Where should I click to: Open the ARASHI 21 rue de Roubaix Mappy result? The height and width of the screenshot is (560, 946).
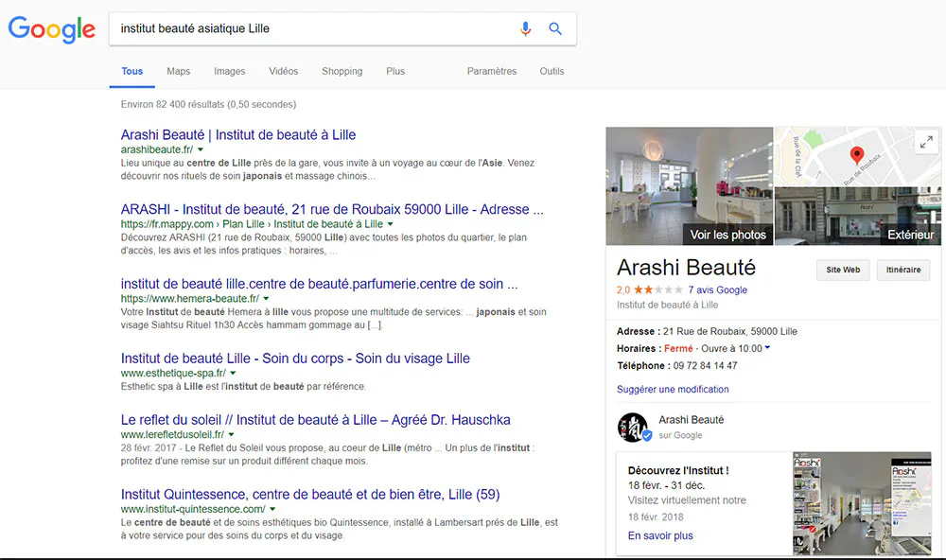[332, 209]
